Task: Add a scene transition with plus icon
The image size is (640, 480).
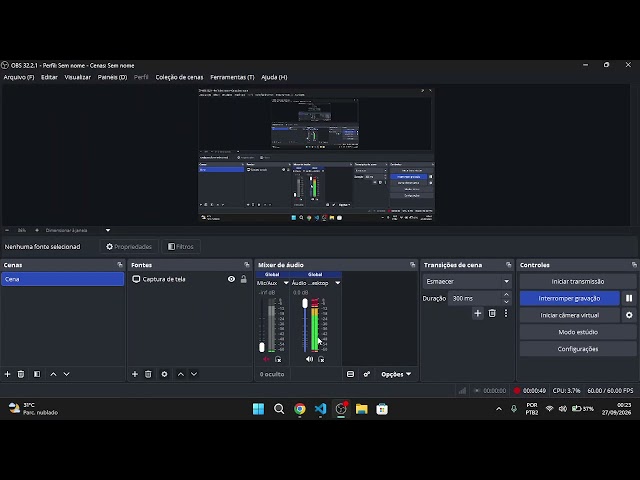Action: (478, 313)
